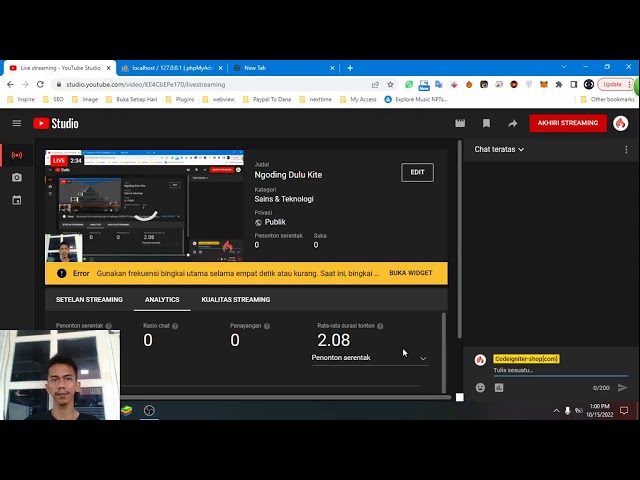
Task: Select the Live streaming YouTube Studio tab
Action: point(60,68)
